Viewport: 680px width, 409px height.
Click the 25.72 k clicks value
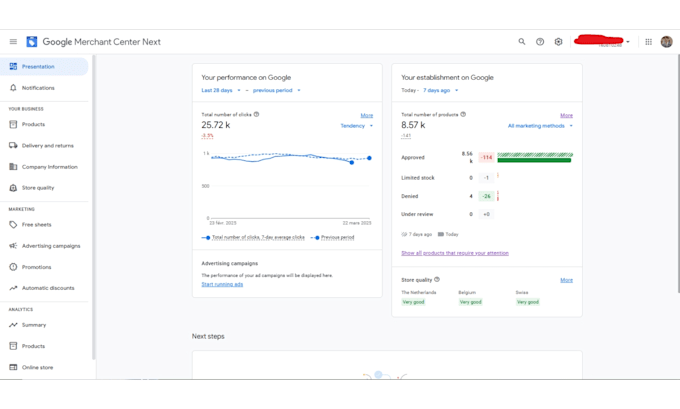[216, 125]
